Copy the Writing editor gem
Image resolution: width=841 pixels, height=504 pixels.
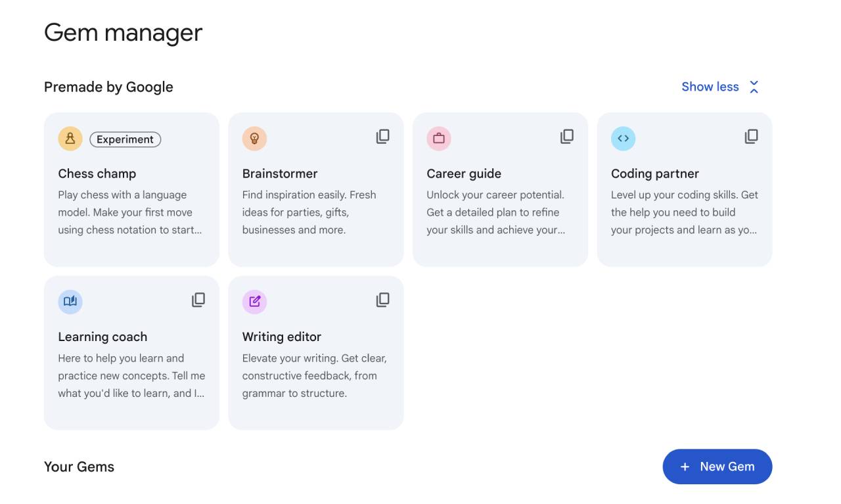382,300
